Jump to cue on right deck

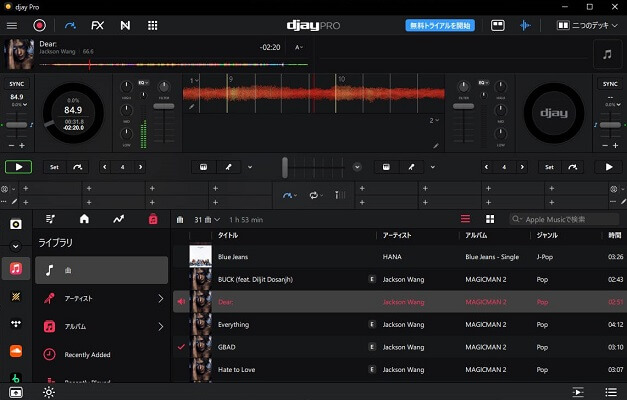click(x=572, y=167)
